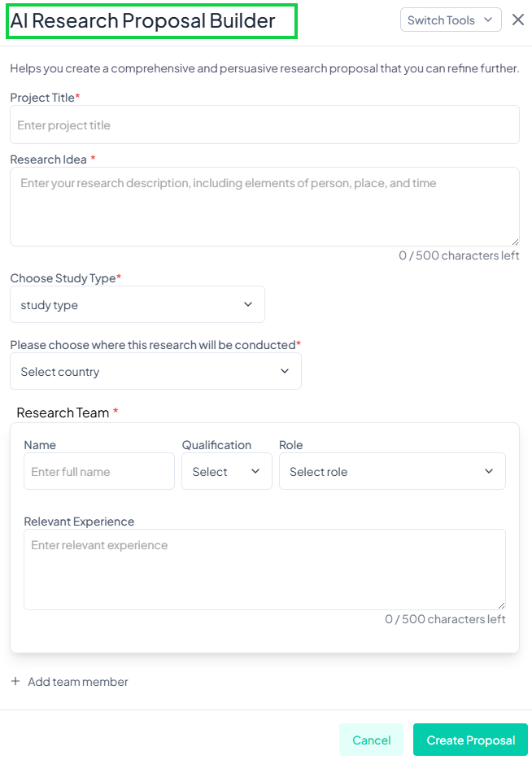Click the Create Proposal button
Screen dimensions: 532x764
click(x=470, y=740)
